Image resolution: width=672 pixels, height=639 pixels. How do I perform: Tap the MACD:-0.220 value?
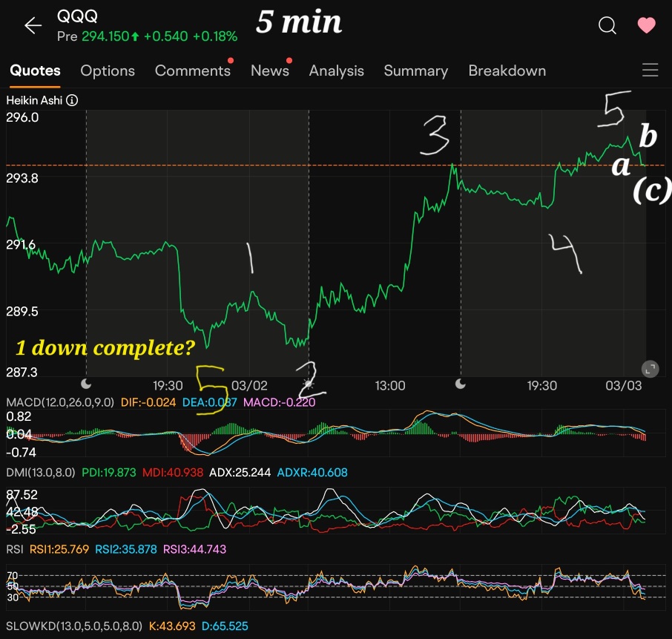(x=280, y=402)
